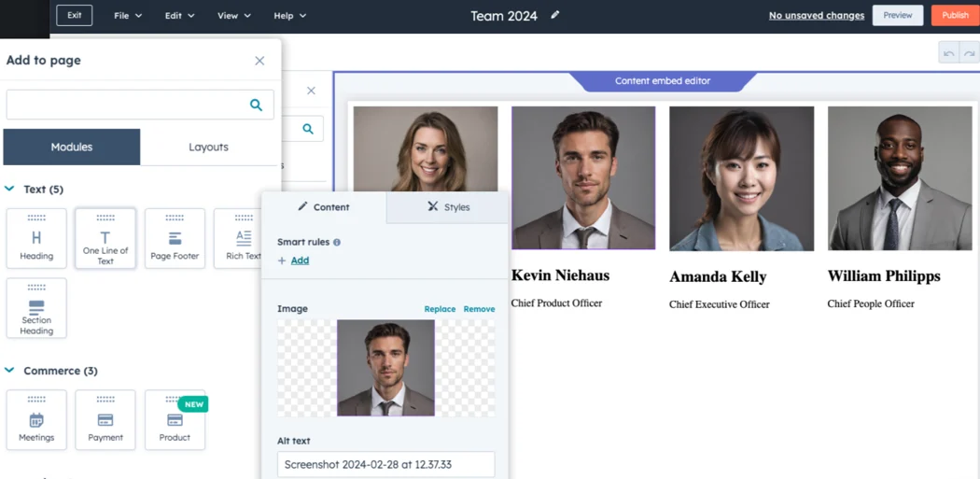The height and width of the screenshot is (479, 980).
Task: Click Remove for the image
Action: [480, 309]
